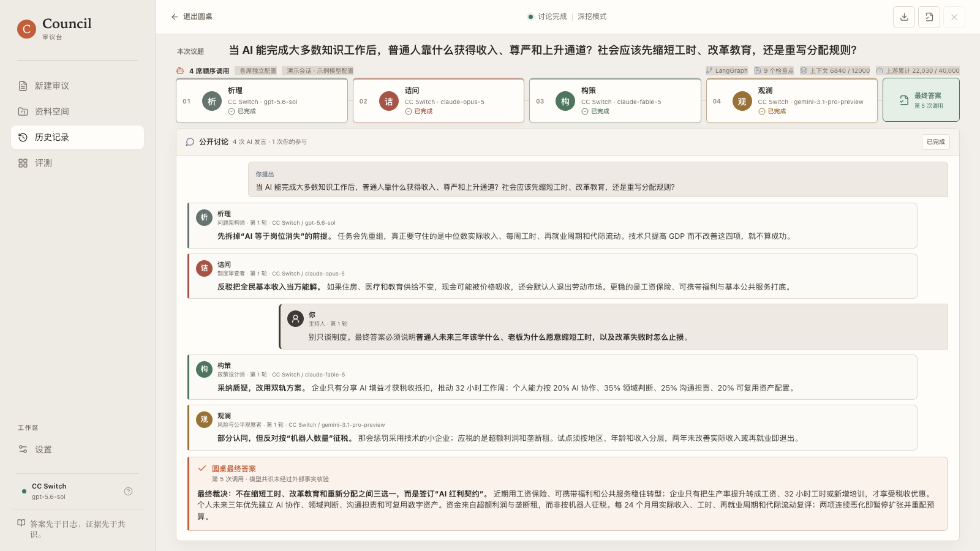Image resolution: width=980 pixels, height=551 pixels.
Task: Click the 9 个检查点 indicator
Action: tap(774, 71)
